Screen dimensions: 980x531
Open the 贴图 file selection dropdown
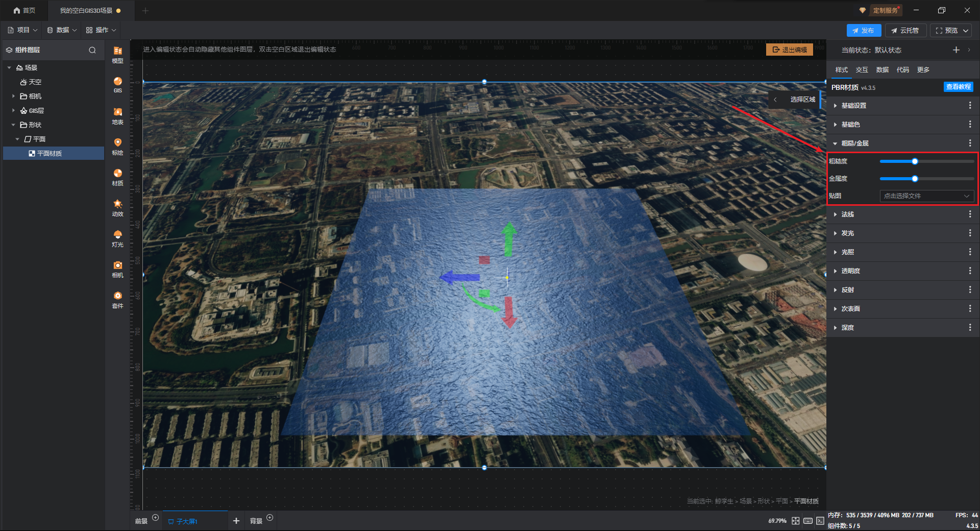pyautogui.click(x=926, y=196)
